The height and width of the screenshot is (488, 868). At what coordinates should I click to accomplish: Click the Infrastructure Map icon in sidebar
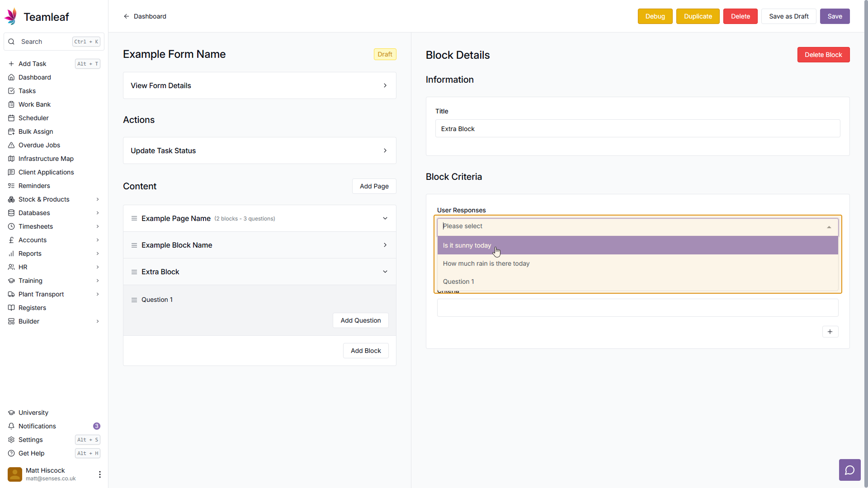(x=11, y=159)
